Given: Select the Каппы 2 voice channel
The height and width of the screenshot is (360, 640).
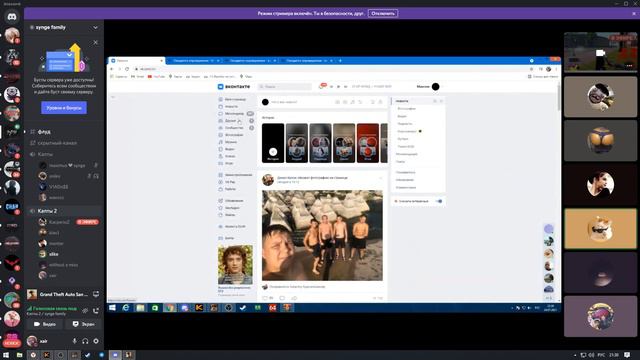Looking at the screenshot, I should (x=63, y=211).
